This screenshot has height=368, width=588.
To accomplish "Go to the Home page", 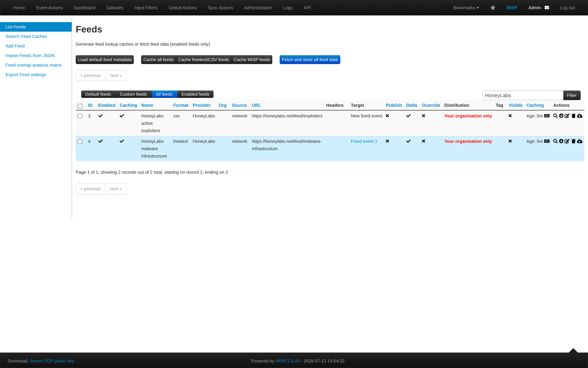I will (19, 8).
